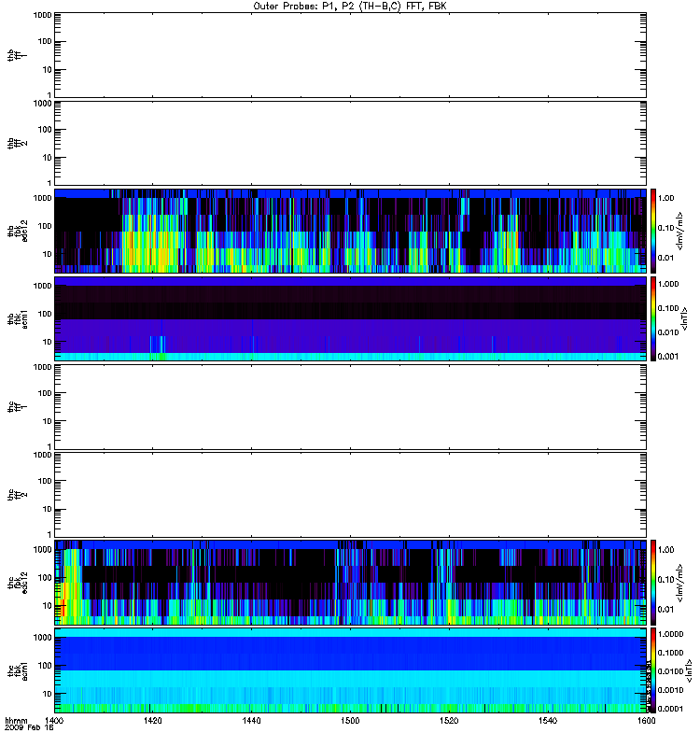
Task: Click the '0.10' value on thb edc12 color bar
Action: (x=665, y=228)
